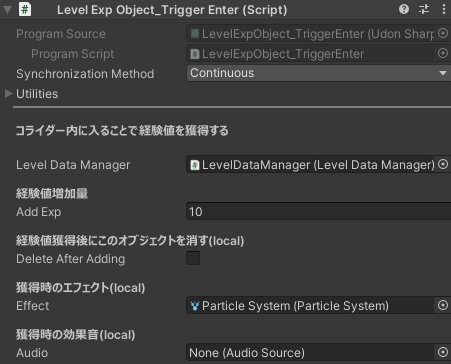Open object picker for Program Script
This screenshot has height=364, width=451.
(x=443, y=53)
